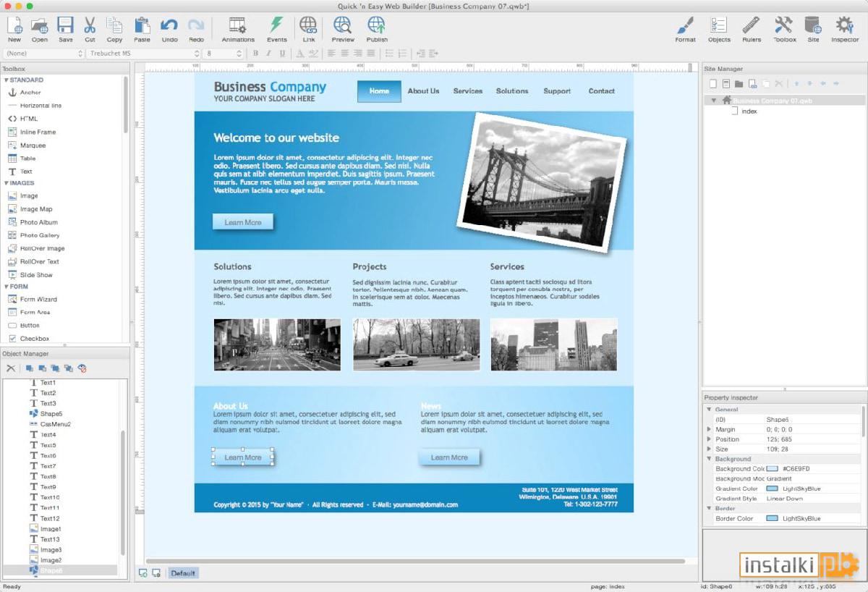Image resolution: width=868 pixels, height=592 pixels.
Task: Click Contact in the page navigation menu
Action: pos(602,91)
